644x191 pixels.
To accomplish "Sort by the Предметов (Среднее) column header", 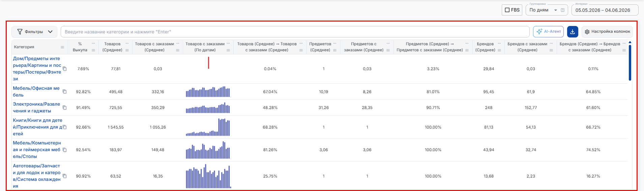I will (x=320, y=47).
